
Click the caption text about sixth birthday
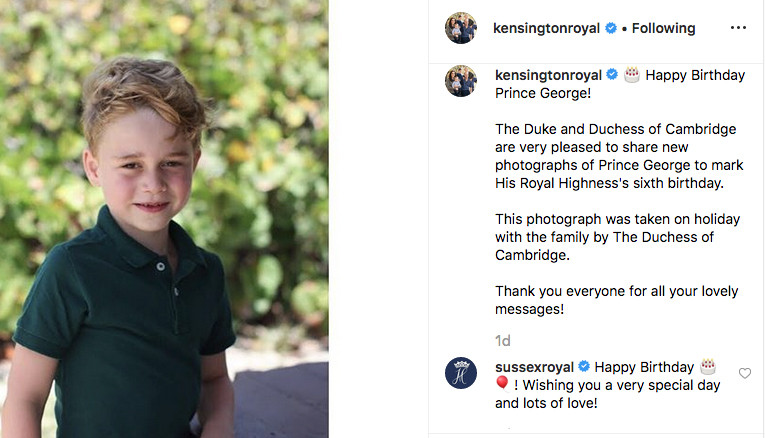click(618, 165)
